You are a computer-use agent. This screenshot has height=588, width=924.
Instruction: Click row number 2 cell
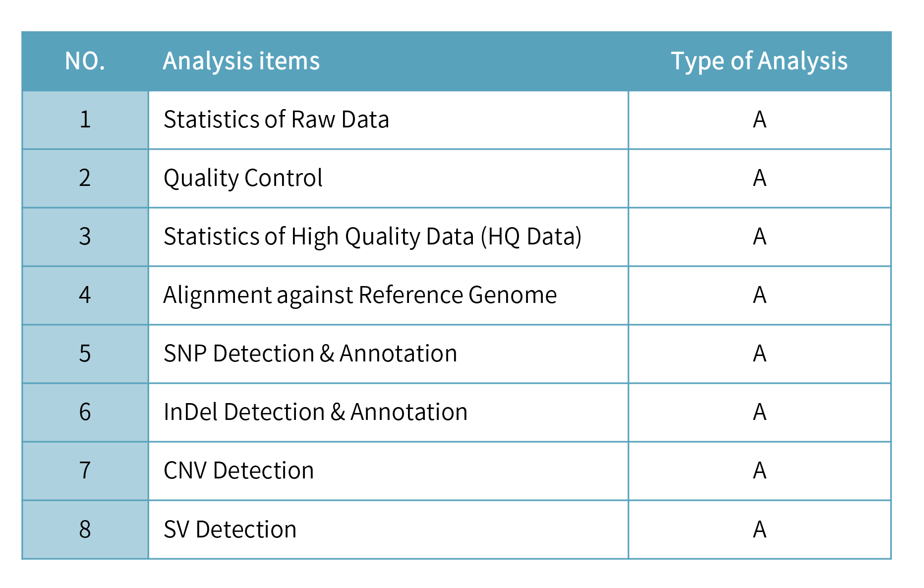tap(85, 178)
